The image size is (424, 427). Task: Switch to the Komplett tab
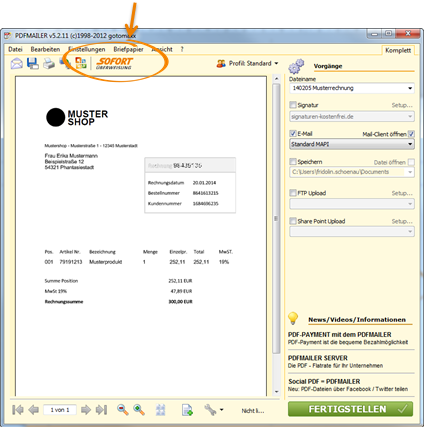(398, 50)
